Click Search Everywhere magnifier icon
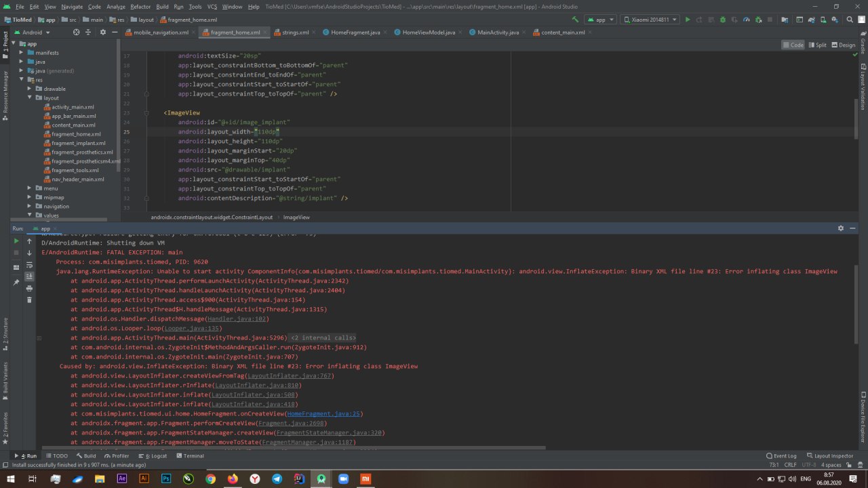 [850, 20]
